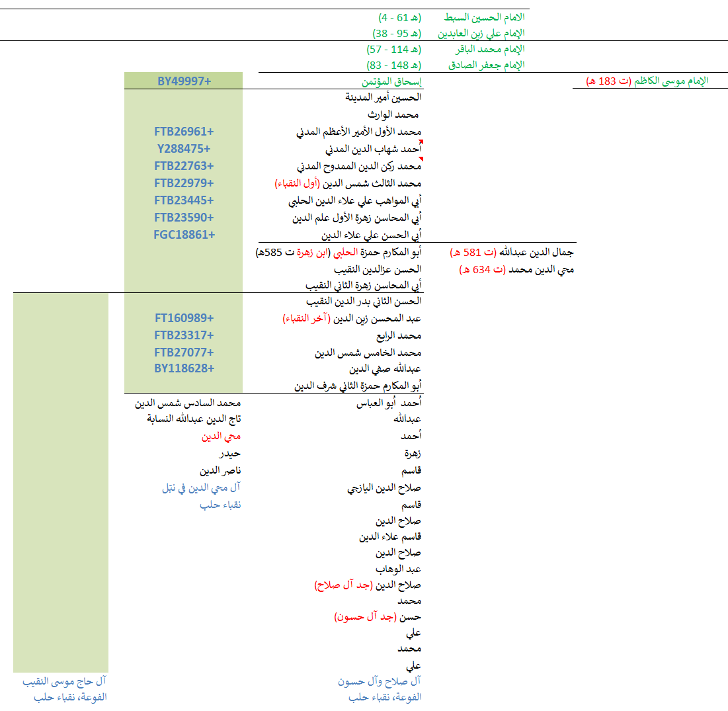Click the blue آل محي الدين في نبّل text
The height and width of the screenshot is (711, 728).
pos(201,487)
